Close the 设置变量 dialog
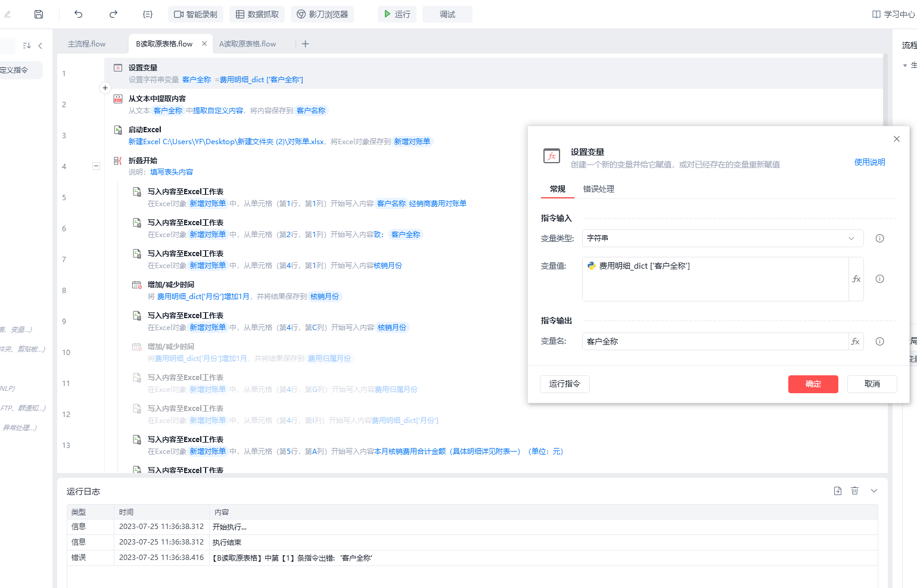 tap(897, 139)
